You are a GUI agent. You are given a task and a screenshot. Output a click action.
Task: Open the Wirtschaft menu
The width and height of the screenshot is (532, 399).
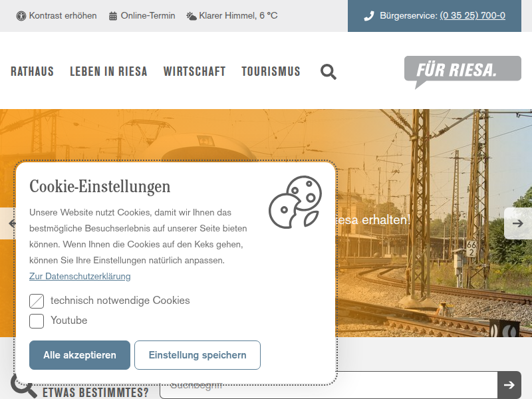pyautogui.click(x=194, y=72)
